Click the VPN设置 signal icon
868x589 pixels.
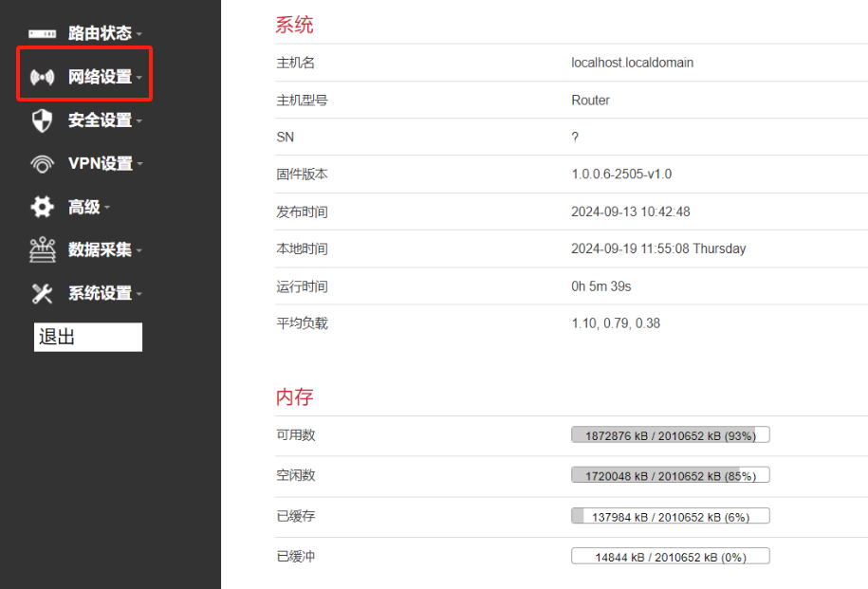tap(40, 162)
